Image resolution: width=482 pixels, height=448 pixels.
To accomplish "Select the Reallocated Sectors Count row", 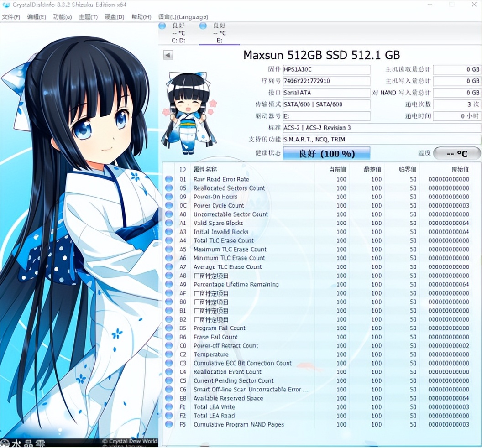I will [x=229, y=188].
